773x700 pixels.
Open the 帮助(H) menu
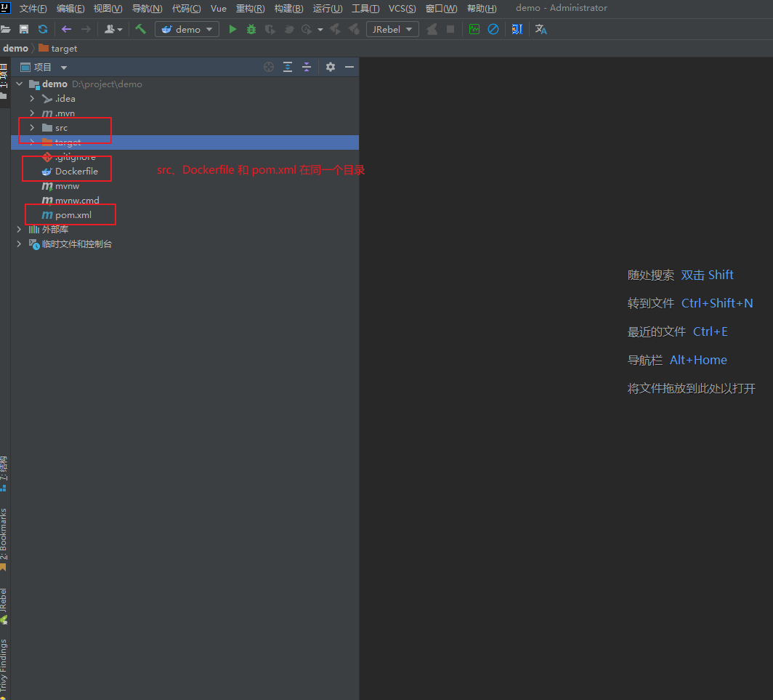click(482, 9)
